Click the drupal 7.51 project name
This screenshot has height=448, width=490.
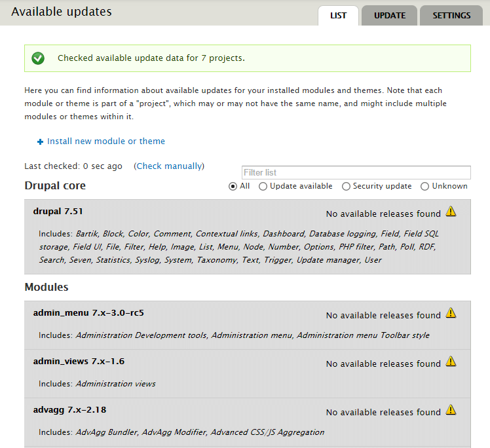coord(58,212)
